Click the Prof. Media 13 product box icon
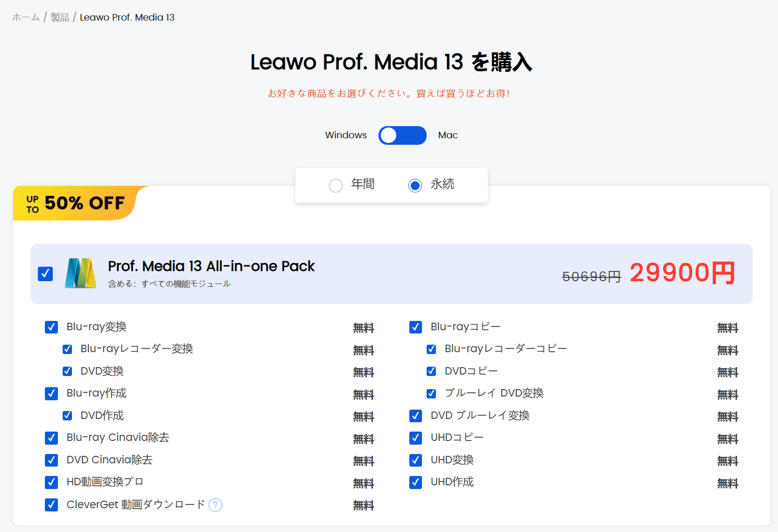Viewport: 778px width, 532px height. coord(80,273)
